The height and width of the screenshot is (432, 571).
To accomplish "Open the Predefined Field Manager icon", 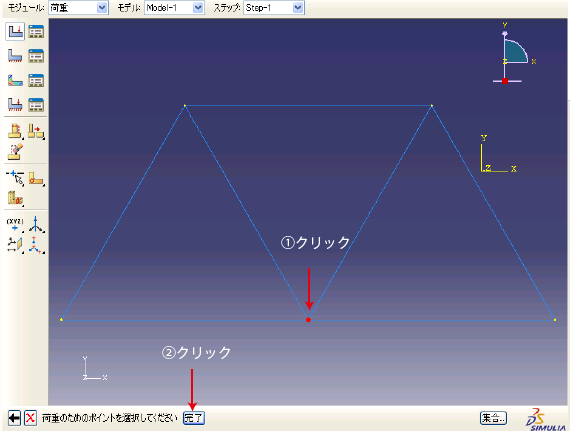I will tap(36, 80).
